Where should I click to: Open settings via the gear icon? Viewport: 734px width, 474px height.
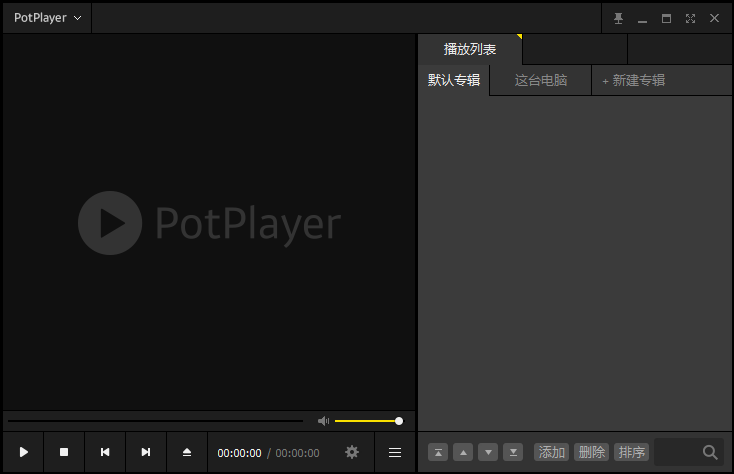coord(352,452)
